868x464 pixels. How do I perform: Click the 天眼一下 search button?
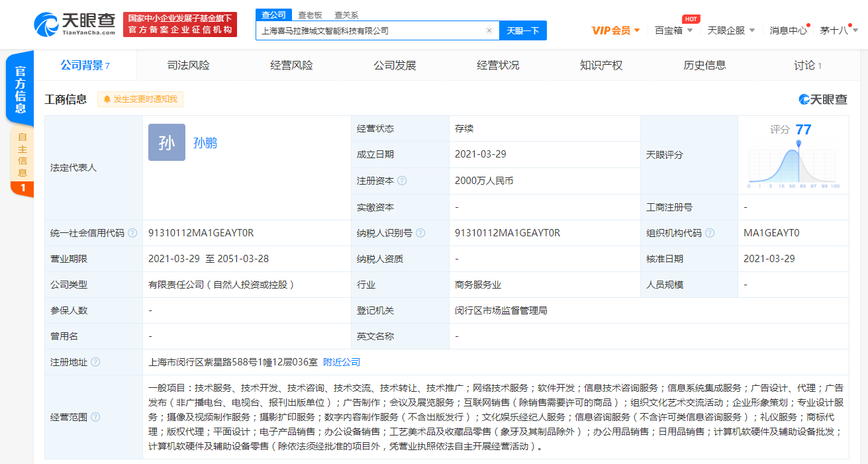tap(523, 30)
